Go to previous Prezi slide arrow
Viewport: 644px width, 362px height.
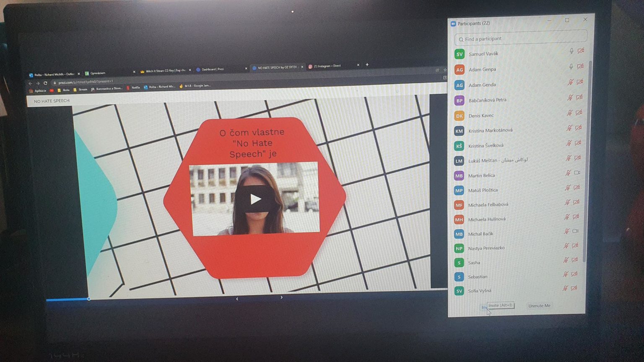pyautogui.click(x=237, y=299)
